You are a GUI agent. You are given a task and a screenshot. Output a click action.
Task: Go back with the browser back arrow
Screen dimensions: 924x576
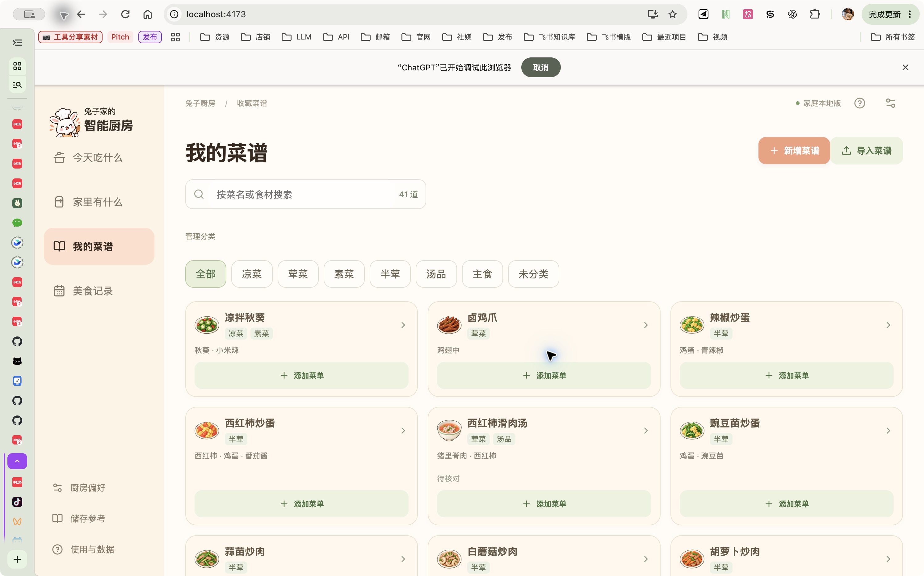point(81,14)
